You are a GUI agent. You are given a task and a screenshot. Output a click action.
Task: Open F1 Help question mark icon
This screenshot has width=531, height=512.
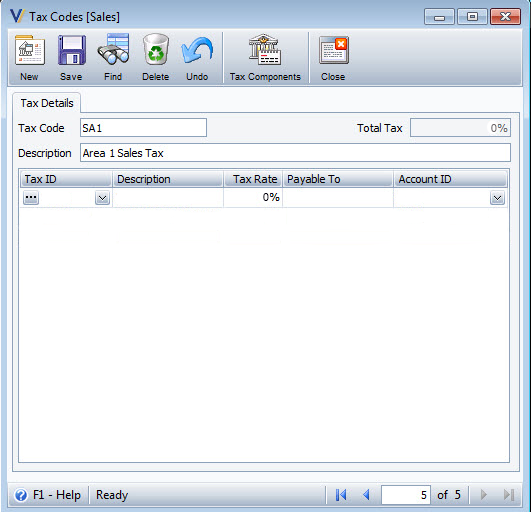pos(21,495)
